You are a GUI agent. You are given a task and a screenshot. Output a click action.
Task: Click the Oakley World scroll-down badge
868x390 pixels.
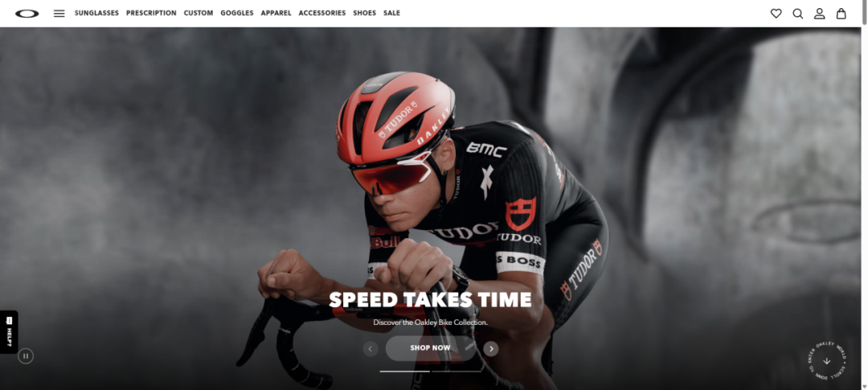coord(827,360)
